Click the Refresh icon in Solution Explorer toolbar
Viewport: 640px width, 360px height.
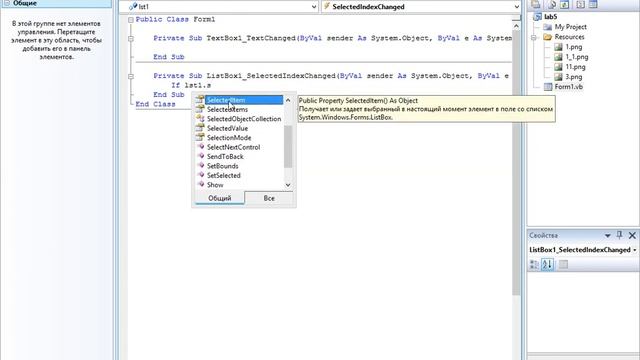565,4
